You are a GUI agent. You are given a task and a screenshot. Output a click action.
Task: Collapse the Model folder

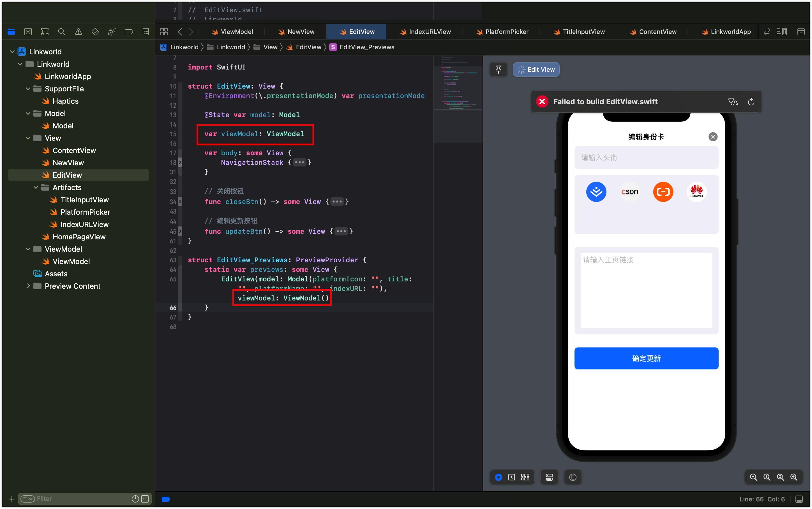[x=28, y=114]
